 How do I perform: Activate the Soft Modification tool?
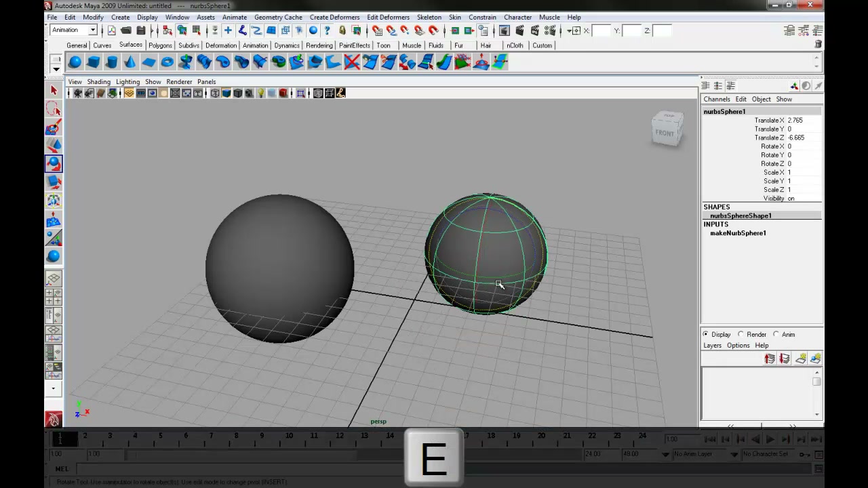pos(54,220)
